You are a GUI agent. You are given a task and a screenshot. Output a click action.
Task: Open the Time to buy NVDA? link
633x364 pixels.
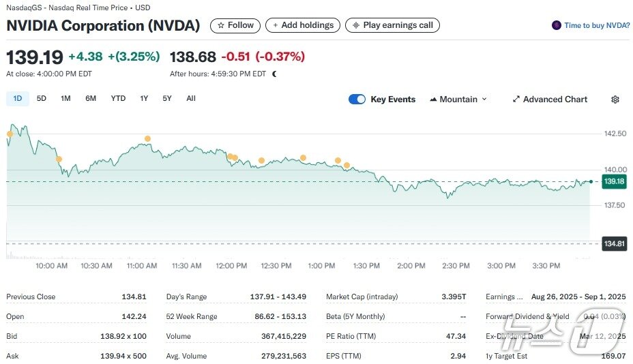[596, 25]
